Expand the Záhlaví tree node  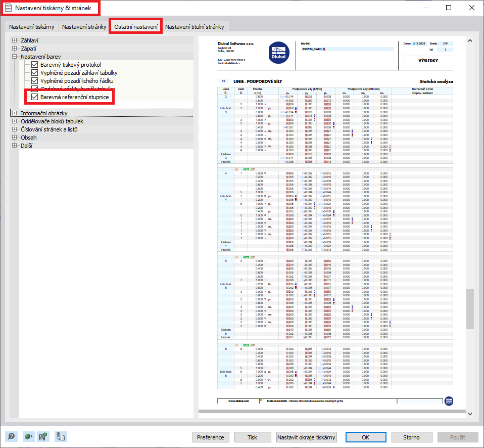point(14,40)
